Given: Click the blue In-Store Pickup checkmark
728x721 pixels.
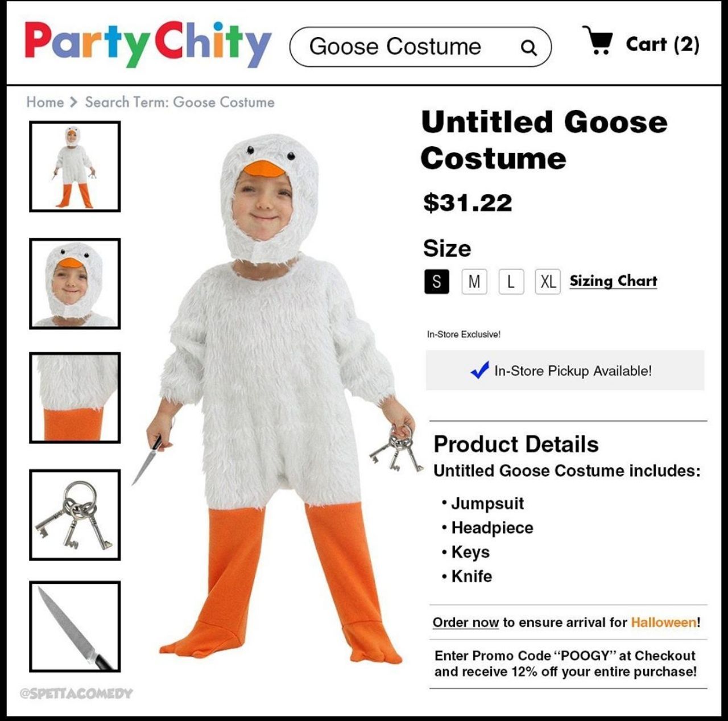Looking at the screenshot, I should coord(479,370).
